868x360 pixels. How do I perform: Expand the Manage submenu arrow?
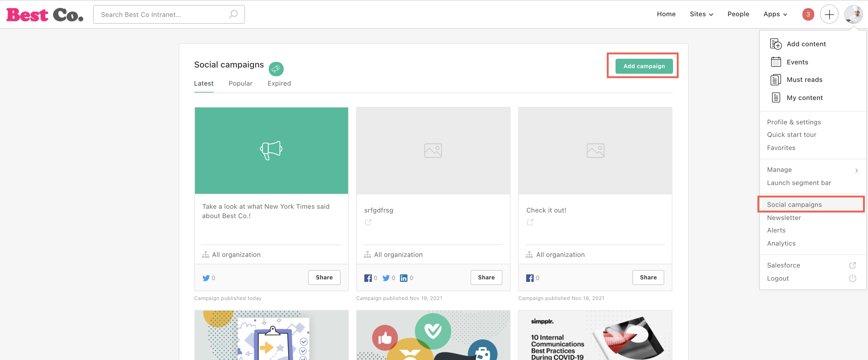[856, 170]
